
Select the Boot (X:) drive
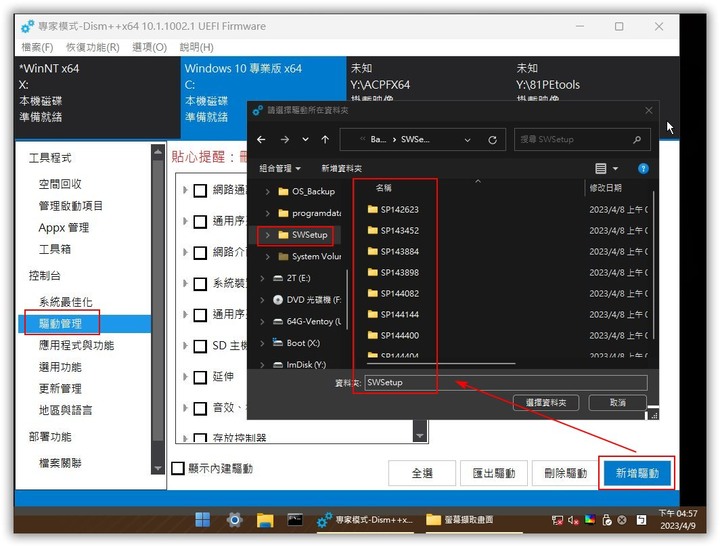pyautogui.click(x=296, y=343)
